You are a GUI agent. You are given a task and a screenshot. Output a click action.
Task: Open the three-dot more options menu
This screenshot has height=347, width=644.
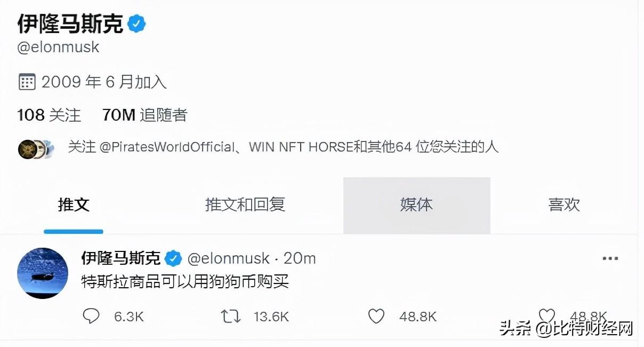pyautogui.click(x=610, y=258)
